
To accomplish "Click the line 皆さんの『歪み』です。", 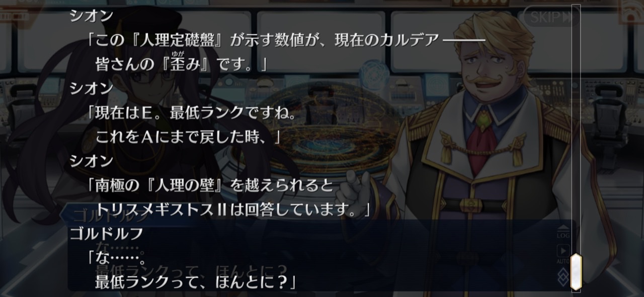I will point(181,63).
